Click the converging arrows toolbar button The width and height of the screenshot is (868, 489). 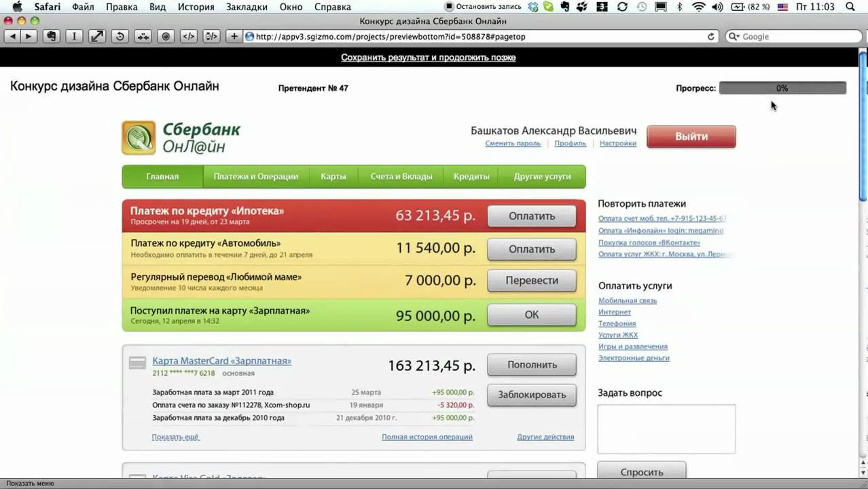pyautogui.click(x=143, y=36)
